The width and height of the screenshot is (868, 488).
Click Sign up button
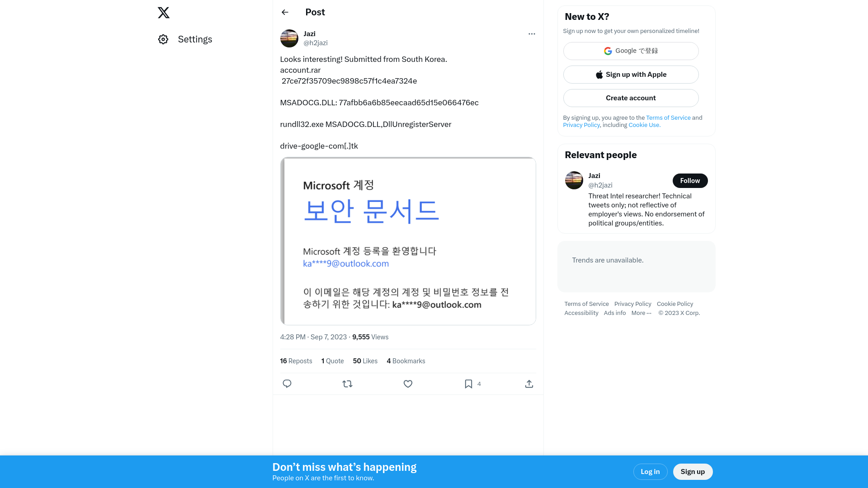click(693, 471)
